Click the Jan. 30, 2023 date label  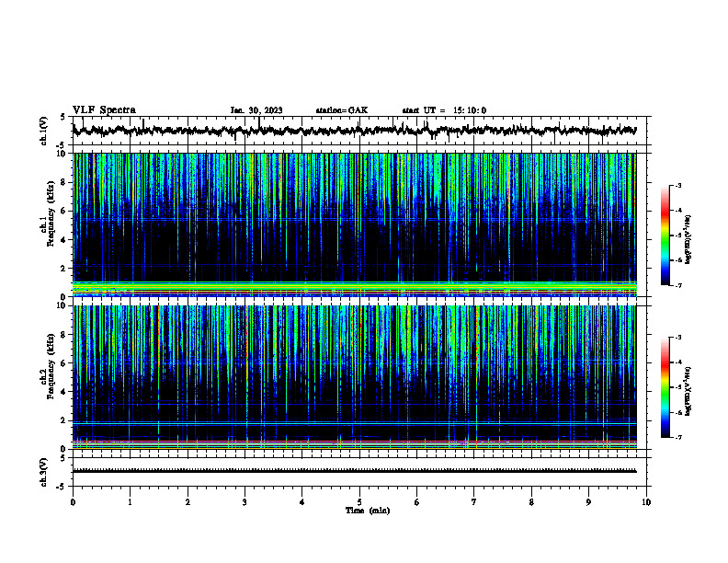[x=256, y=110]
